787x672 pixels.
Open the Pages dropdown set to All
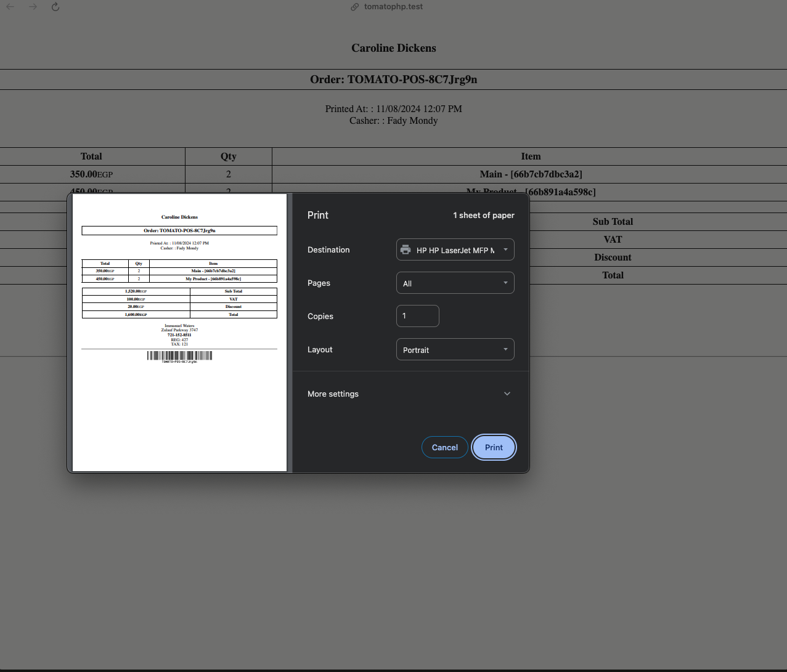pyautogui.click(x=455, y=283)
